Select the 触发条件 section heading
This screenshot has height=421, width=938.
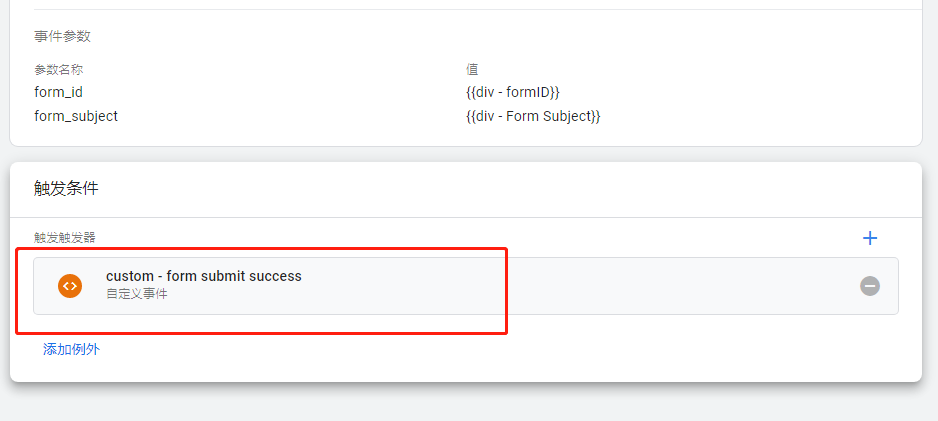[x=66, y=189]
